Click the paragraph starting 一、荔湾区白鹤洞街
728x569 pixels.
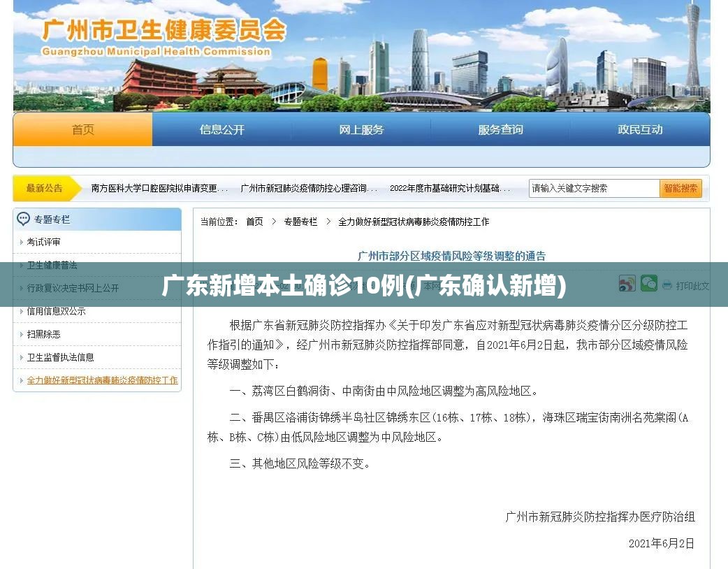pos(384,391)
